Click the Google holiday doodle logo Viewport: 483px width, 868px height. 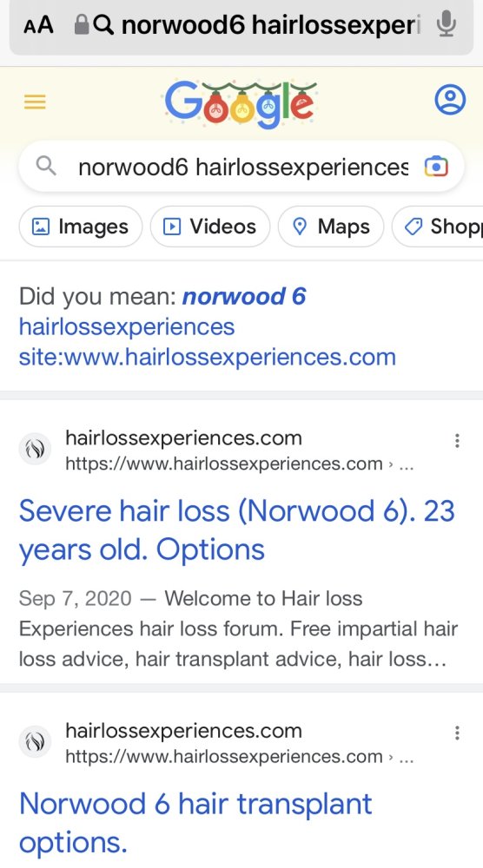click(x=241, y=103)
